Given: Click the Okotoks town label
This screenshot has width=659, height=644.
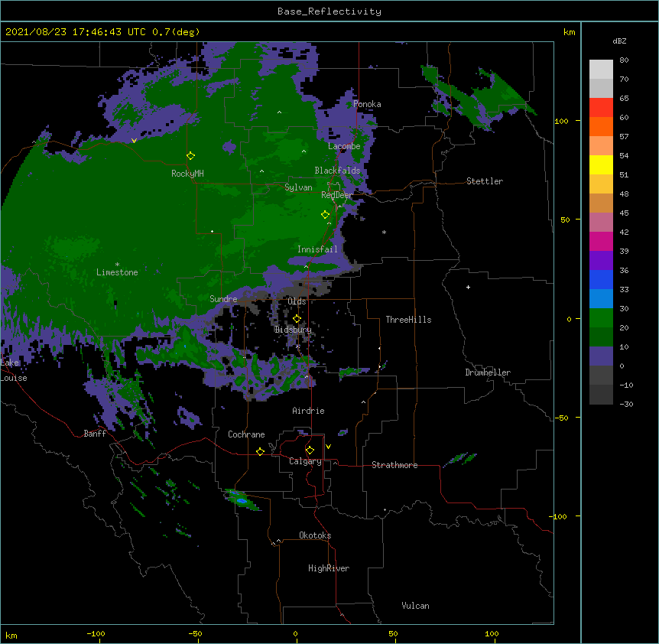Looking at the screenshot, I should pos(315,535).
